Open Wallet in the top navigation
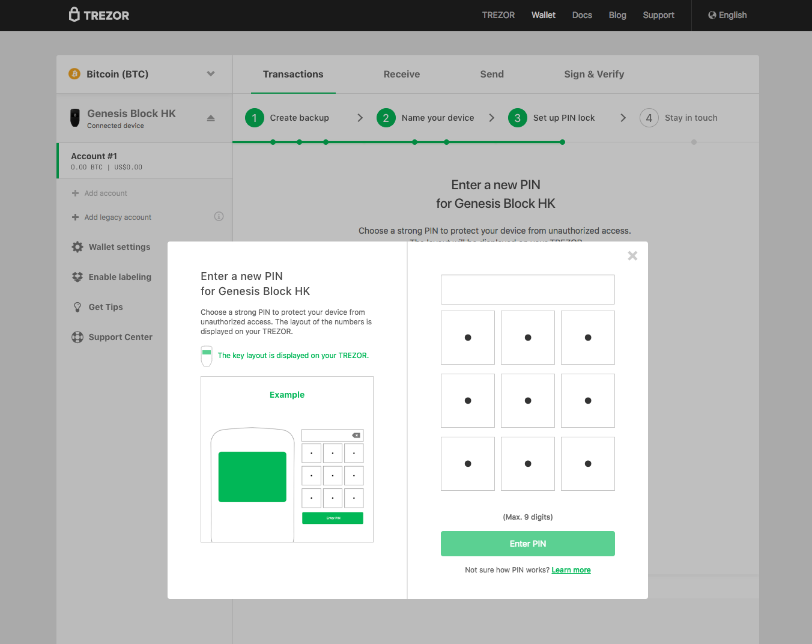This screenshot has height=644, width=812. pos(544,15)
